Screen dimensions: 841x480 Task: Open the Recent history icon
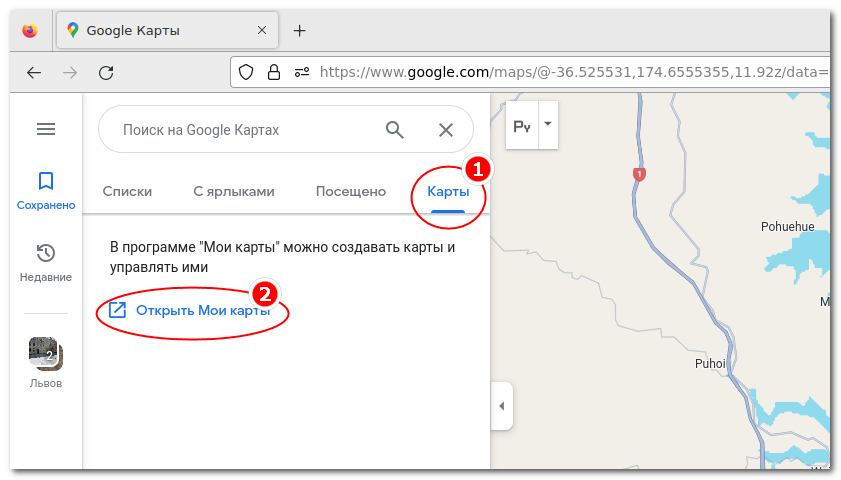pos(46,253)
